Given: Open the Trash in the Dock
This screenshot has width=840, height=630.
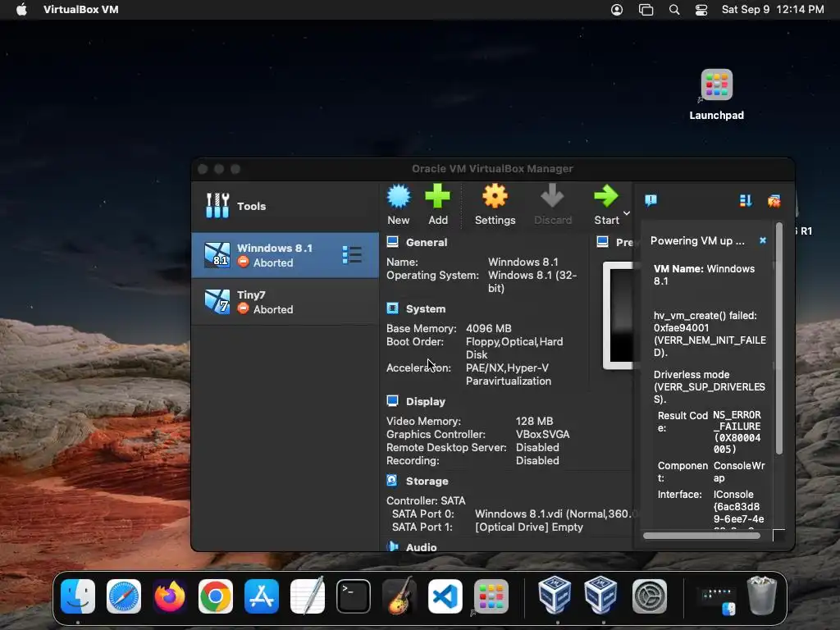Looking at the screenshot, I should (x=762, y=596).
